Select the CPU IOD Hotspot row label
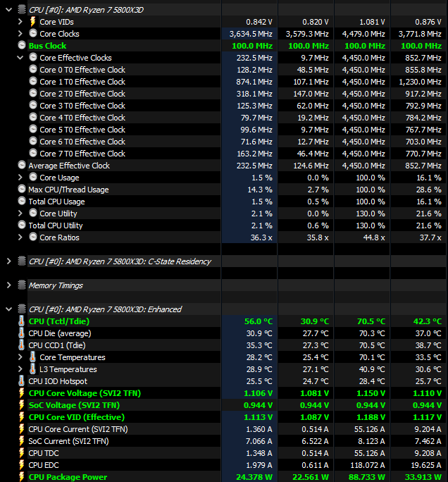Screen dimensions: 448x482 click(x=58, y=381)
